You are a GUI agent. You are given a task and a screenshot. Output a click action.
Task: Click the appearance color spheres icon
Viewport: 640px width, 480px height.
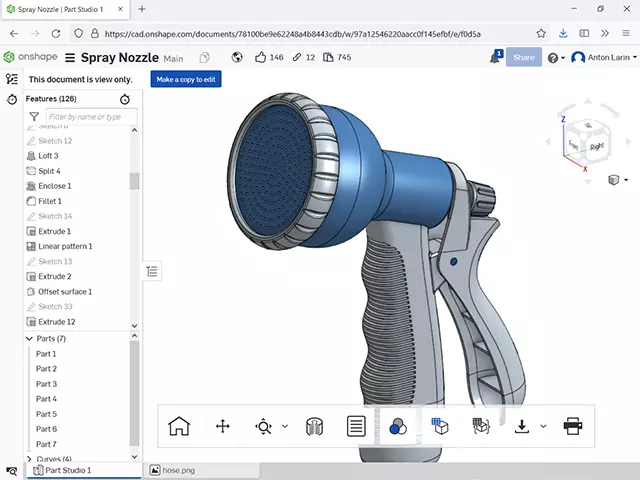(398, 427)
